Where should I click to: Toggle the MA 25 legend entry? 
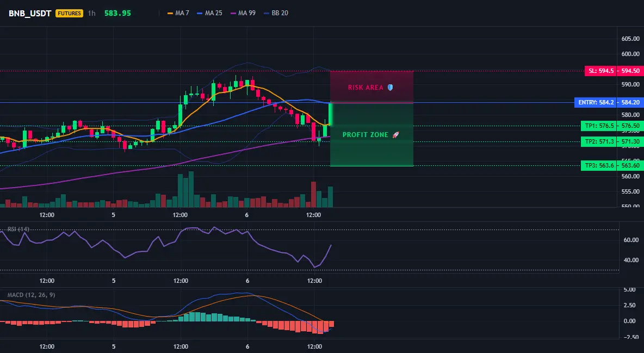pos(209,13)
